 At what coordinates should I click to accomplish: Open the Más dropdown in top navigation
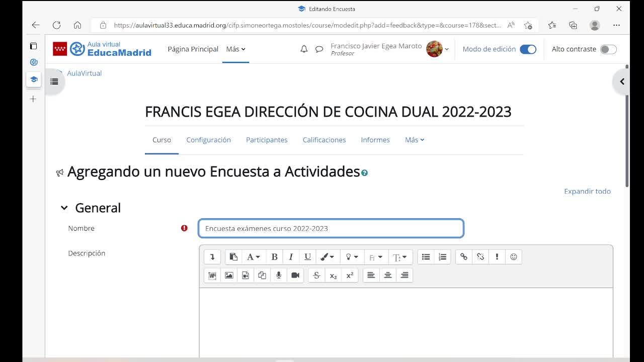click(x=235, y=49)
